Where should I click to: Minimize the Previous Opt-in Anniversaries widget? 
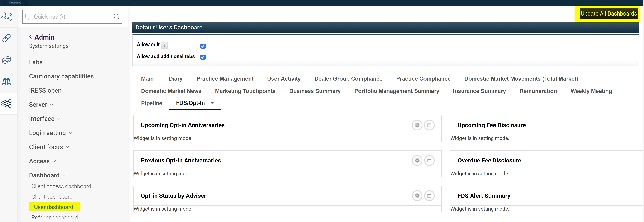429,160
